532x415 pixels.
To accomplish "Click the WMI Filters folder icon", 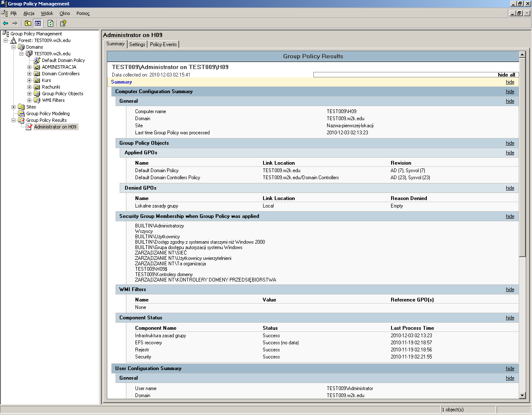I will click(x=37, y=100).
